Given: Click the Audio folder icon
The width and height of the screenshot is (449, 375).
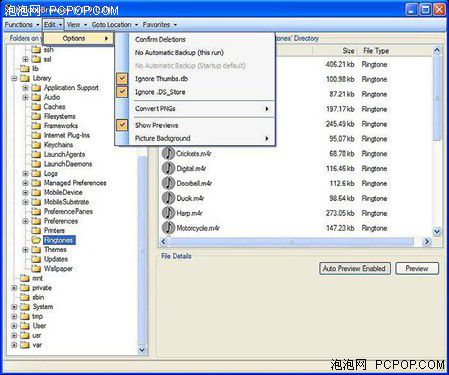Looking at the screenshot, I should [x=36, y=97].
